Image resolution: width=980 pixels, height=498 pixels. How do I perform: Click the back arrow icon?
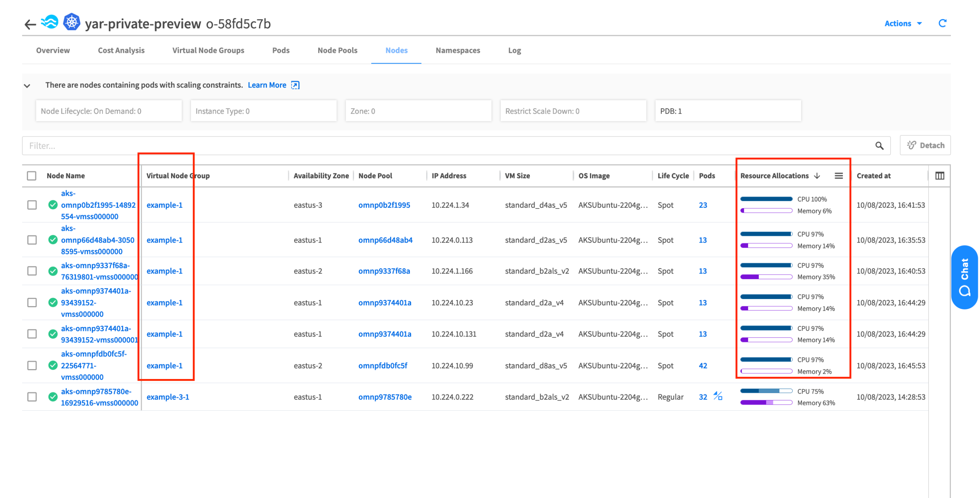pos(30,24)
